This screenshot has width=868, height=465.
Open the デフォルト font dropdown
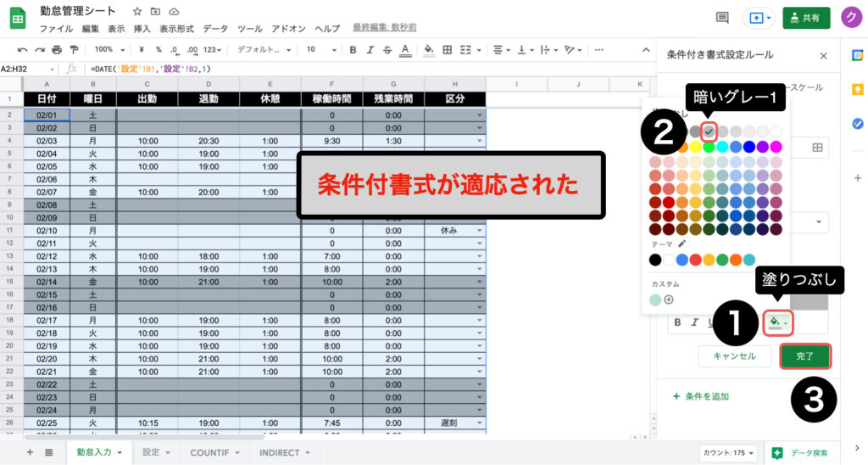(x=264, y=50)
